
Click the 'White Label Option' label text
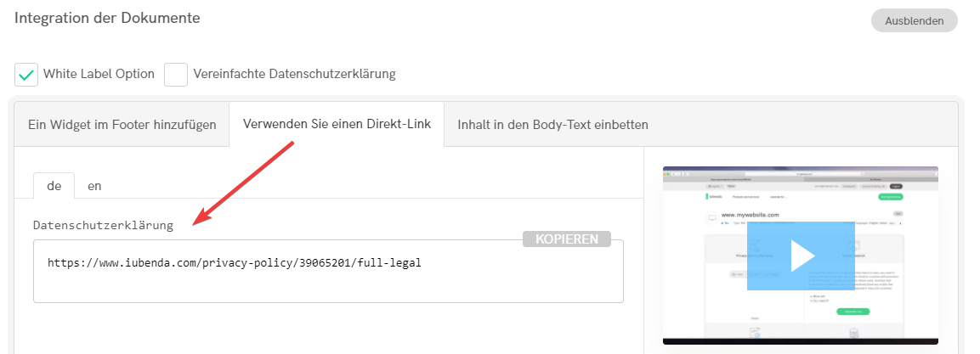click(x=99, y=74)
